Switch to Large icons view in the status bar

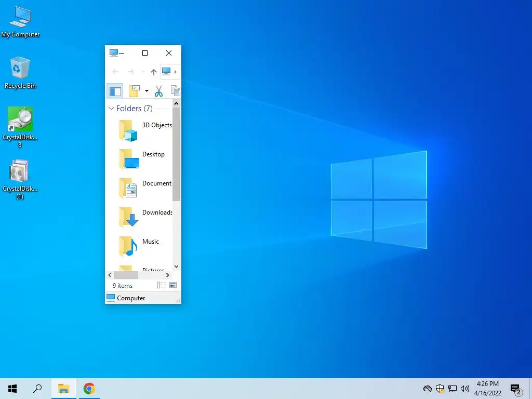point(173,285)
